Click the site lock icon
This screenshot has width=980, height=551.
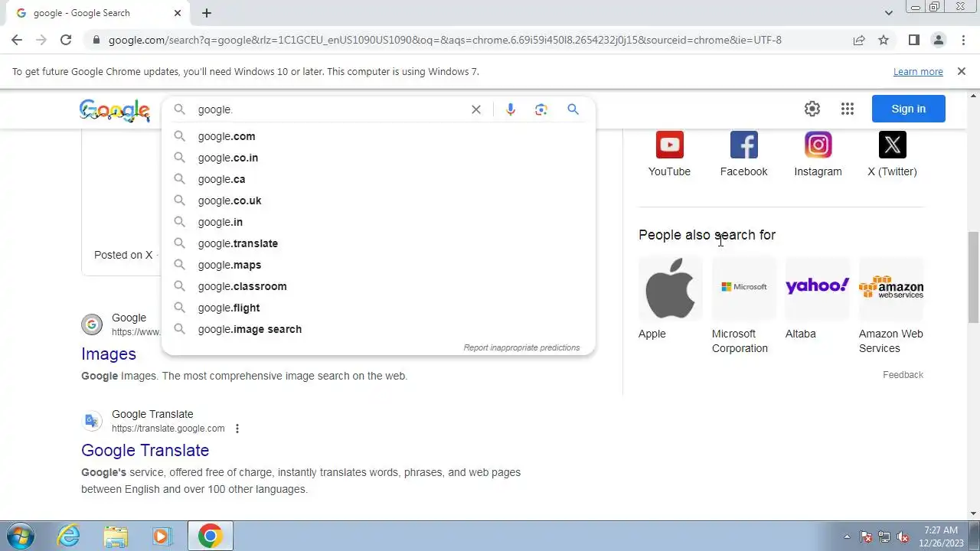(x=96, y=40)
